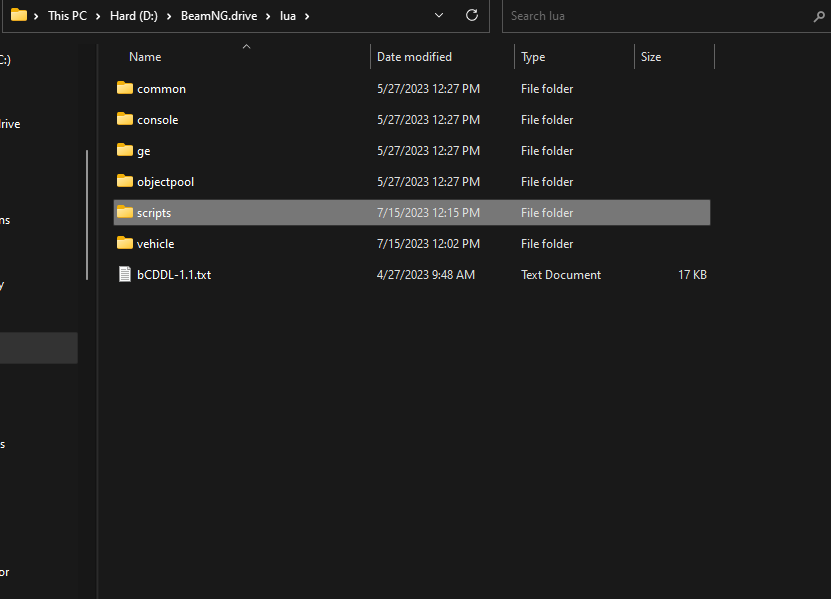
Task: Click the ge folder icon
Action: [125, 150]
